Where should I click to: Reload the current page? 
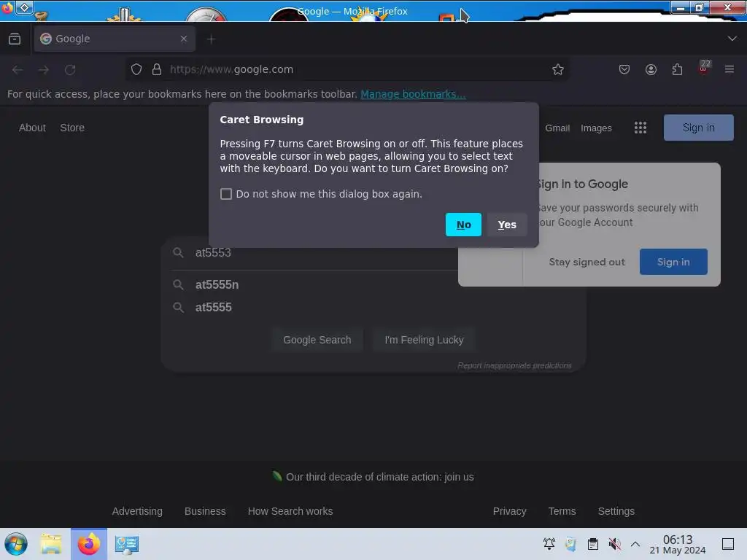(70, 69)
